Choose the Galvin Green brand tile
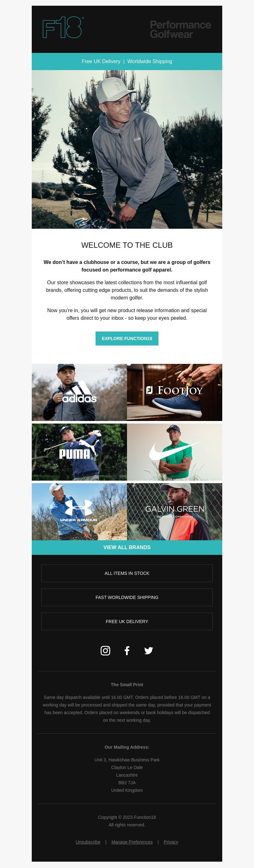254x868 pixels. [x=174, y=511]
